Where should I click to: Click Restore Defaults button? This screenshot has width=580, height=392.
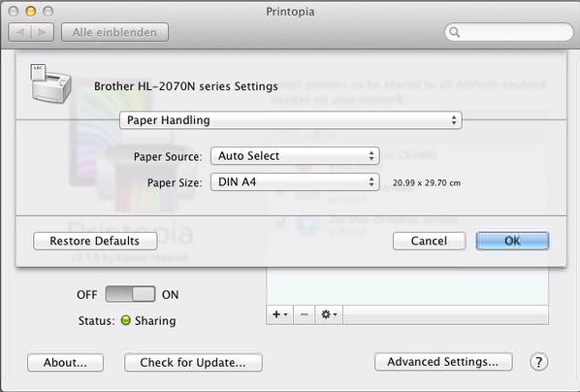point(95,241)
